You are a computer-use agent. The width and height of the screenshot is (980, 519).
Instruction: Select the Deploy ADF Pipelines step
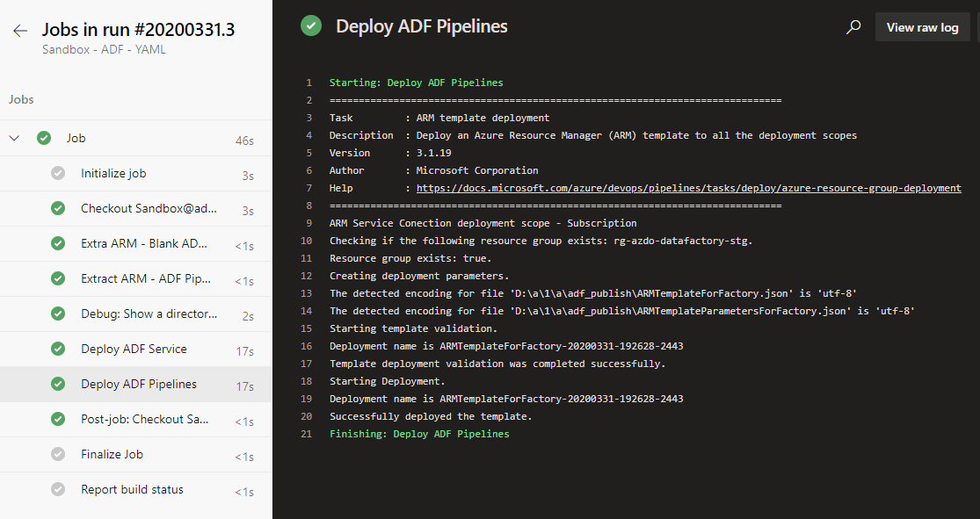click(x=136, y=384)
